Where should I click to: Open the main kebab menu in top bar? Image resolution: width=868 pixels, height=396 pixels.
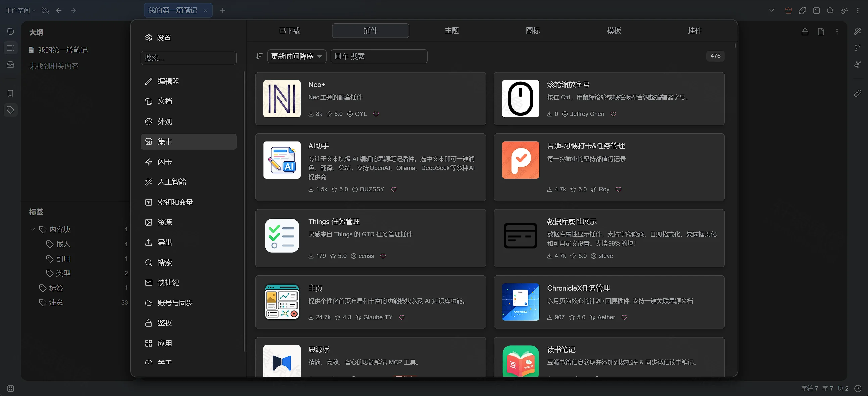pyautogui.click(x=858, y=10)
